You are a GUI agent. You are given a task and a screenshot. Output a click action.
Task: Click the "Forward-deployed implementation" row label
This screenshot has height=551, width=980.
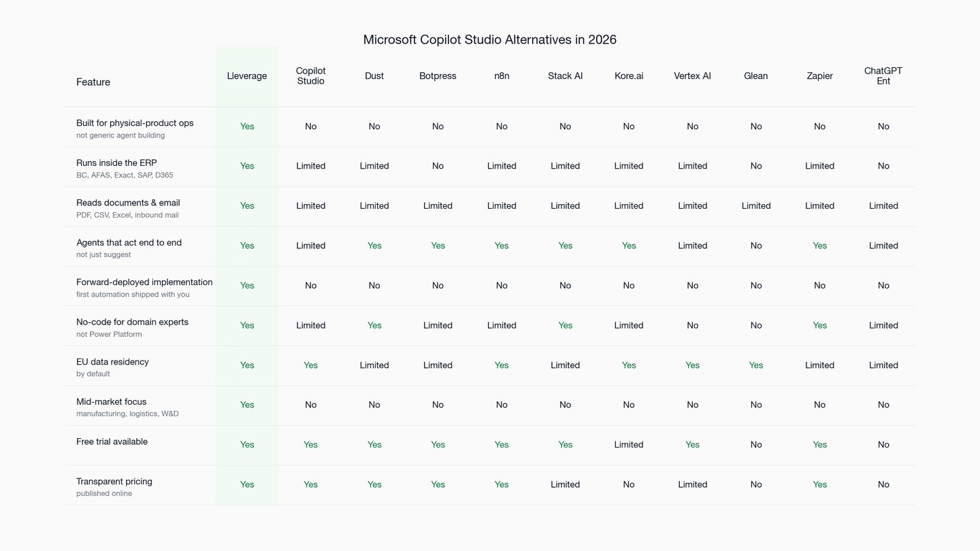(144, 282)
